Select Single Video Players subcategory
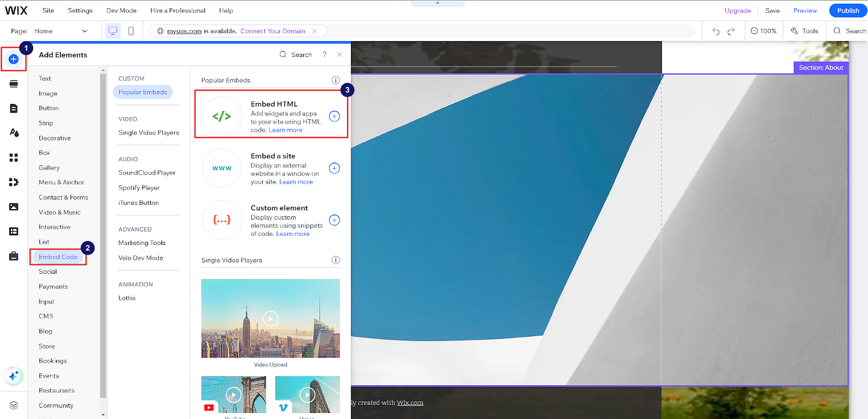 [x=149, y=133]
